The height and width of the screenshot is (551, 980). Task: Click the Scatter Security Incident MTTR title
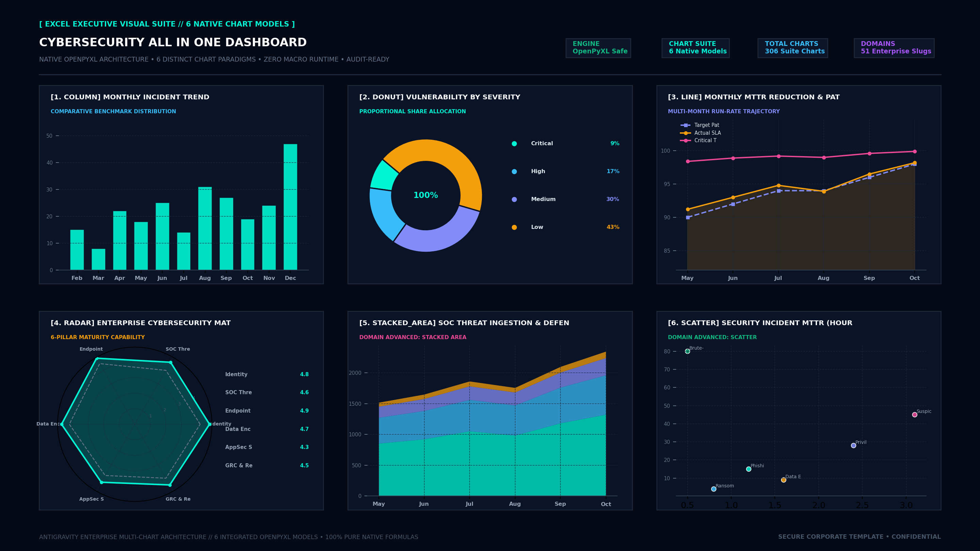click(x=760, y=323)
